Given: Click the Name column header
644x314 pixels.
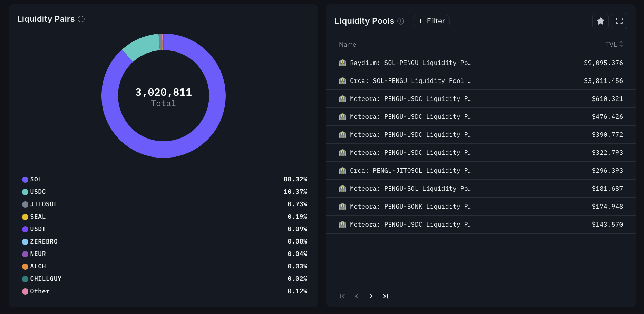Looking at the screenshot, I should [348, 45].
